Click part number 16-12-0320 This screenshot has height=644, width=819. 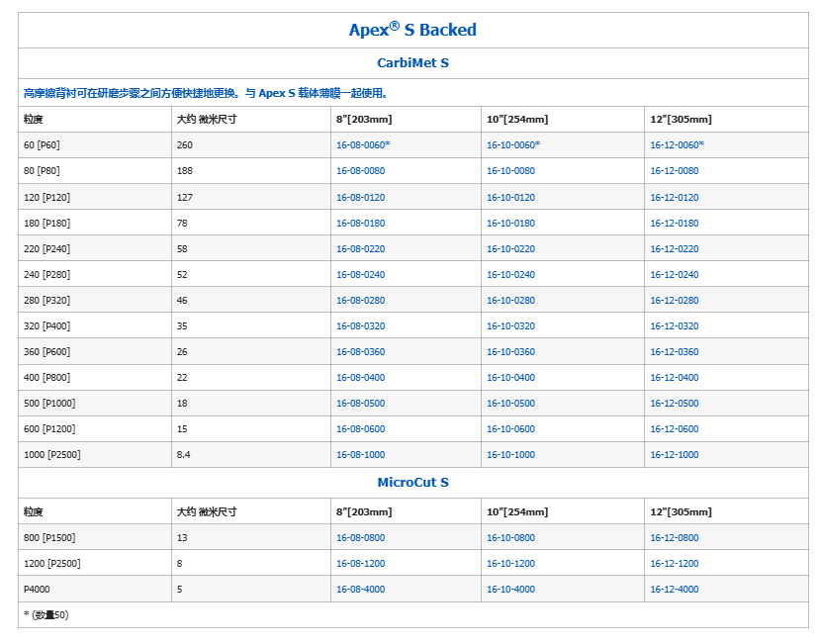pos(675,325)
